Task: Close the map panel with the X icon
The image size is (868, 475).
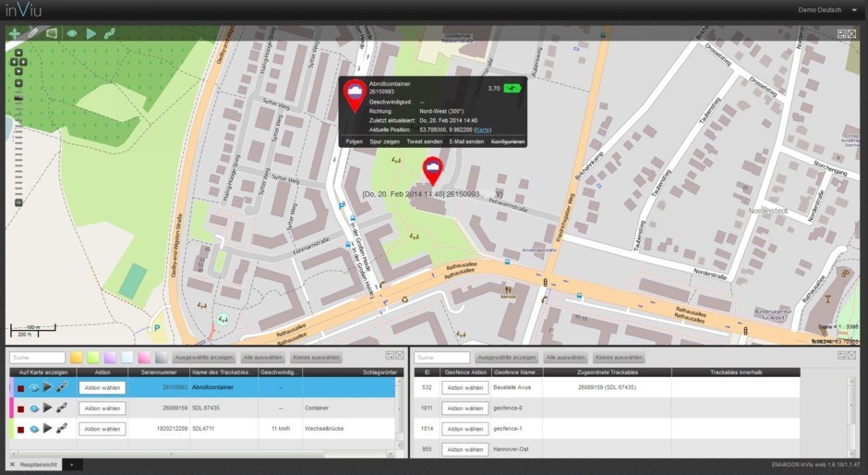Action: point(852,34)
